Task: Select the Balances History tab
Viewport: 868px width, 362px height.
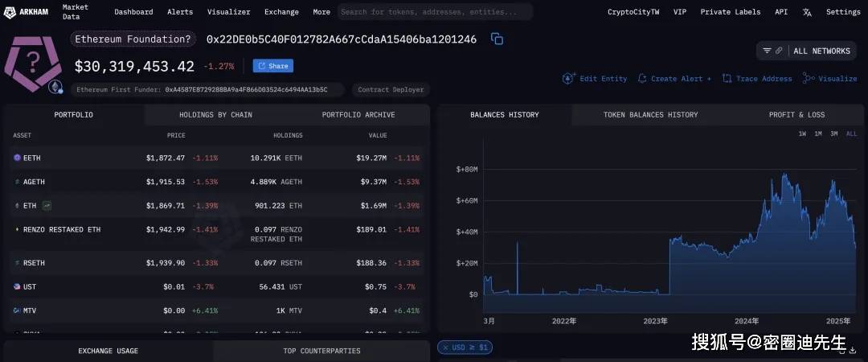Action: [x=504, y=115]
